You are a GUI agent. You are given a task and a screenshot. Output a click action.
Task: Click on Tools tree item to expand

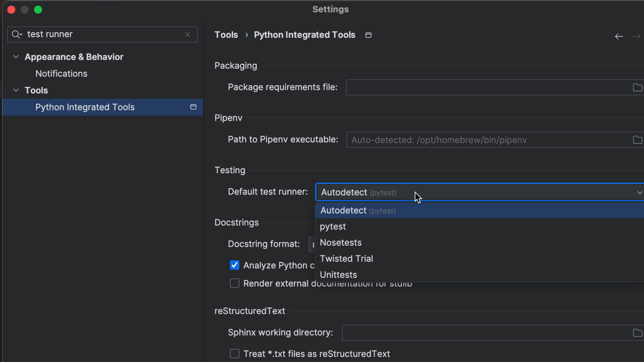[36, 90]
